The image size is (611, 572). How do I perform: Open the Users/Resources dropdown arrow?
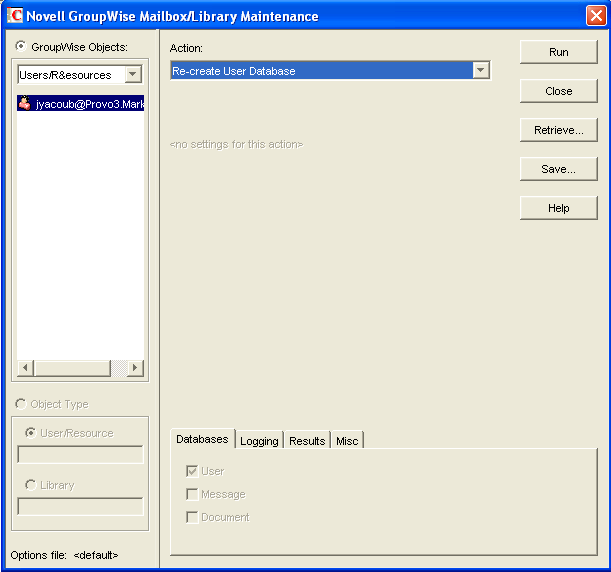(x=133, y=74)
